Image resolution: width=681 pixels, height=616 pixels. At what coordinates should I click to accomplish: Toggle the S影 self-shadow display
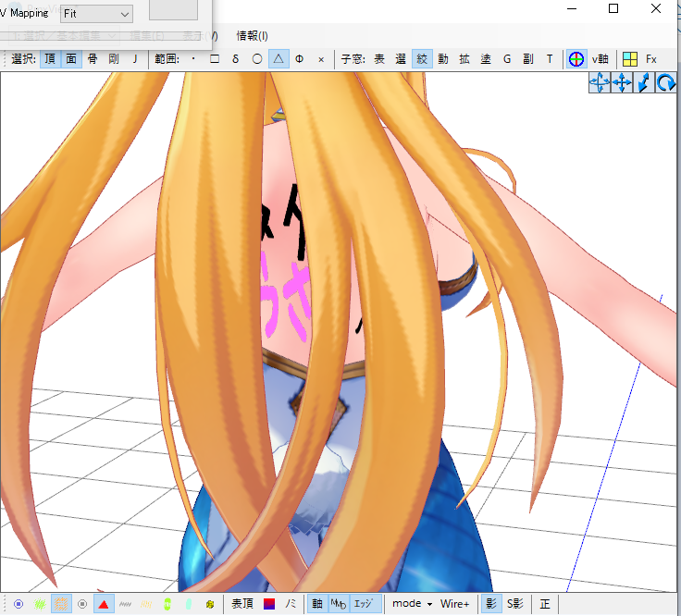[x=515, y=604]
